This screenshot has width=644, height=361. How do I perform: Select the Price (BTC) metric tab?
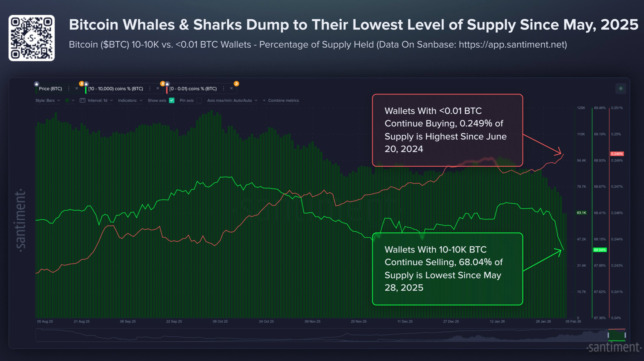point(50,89)
